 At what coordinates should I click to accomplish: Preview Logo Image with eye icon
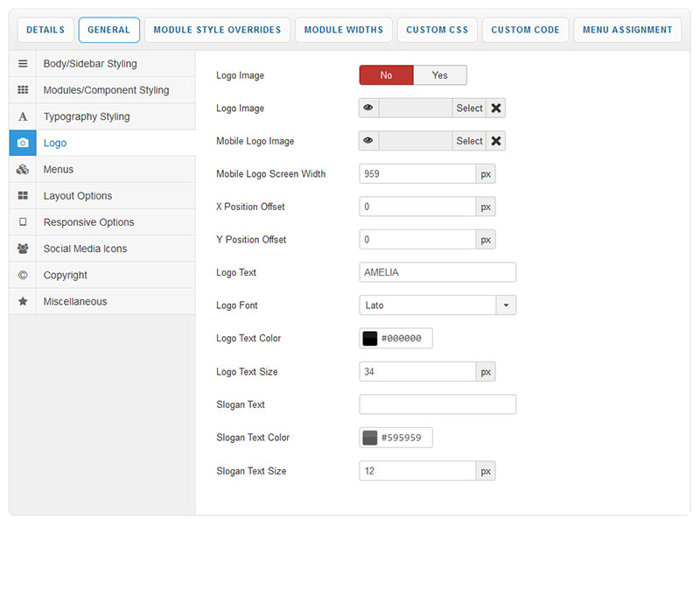point(368,108)
